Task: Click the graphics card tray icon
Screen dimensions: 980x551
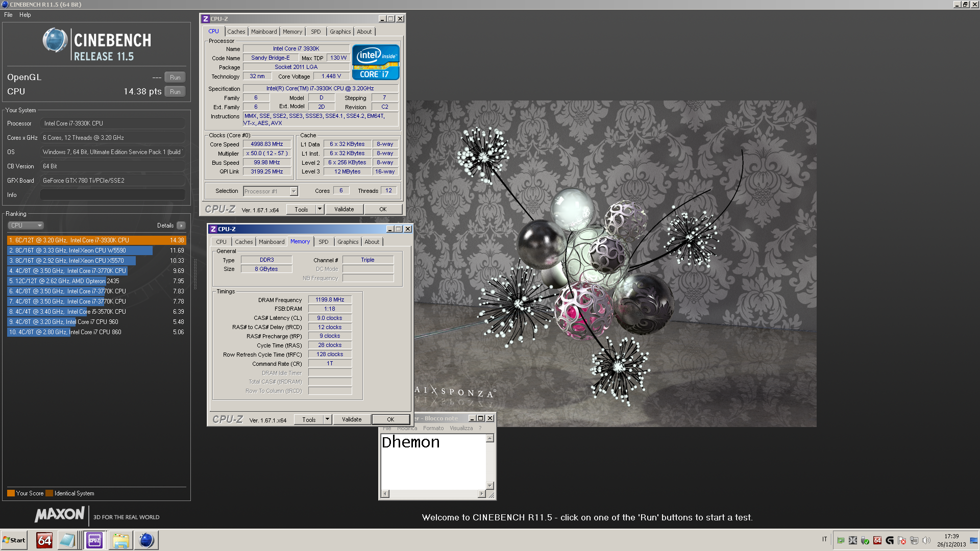Action: click(x=841, y=540)
